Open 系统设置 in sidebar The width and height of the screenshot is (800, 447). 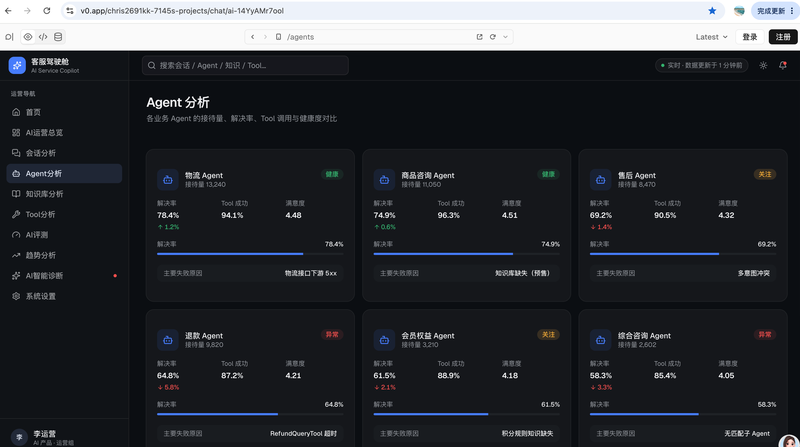[x=64, y=296]
